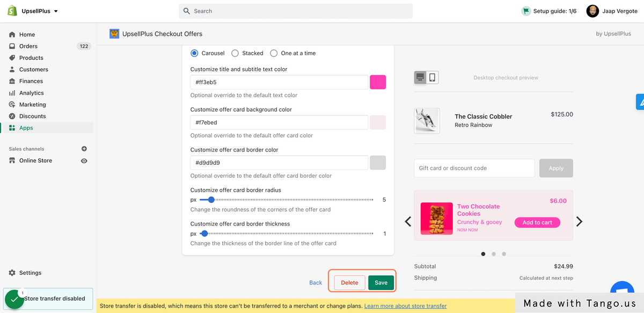Open Setup guide 1/6
The width and height of the screenshot is (644, 313).
tap(549, 11)
